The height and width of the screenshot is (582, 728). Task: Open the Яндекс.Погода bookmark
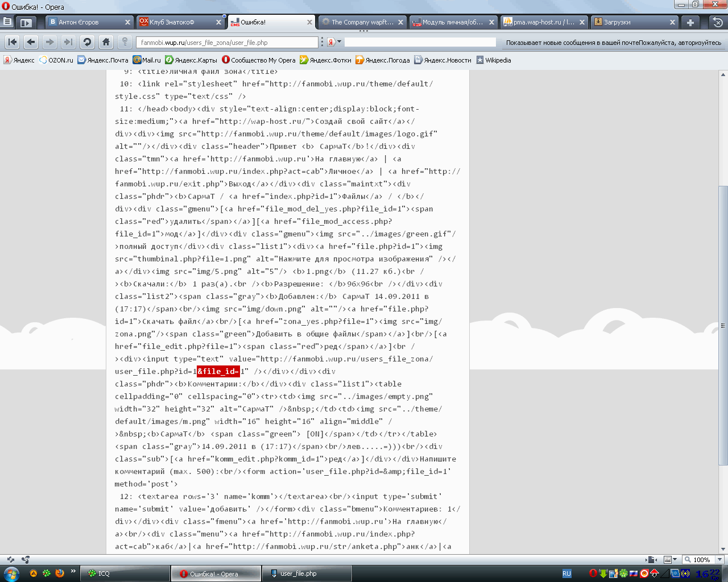(x=383, y=60)
